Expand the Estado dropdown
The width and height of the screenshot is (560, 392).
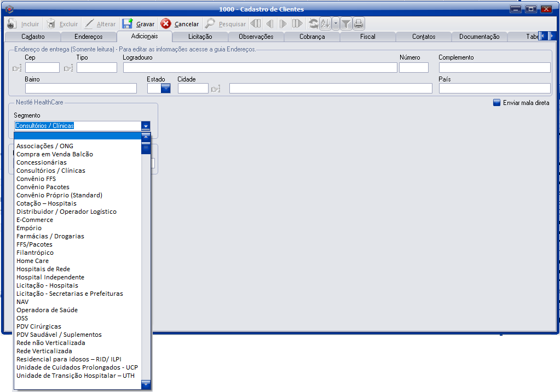pos(165,89)
